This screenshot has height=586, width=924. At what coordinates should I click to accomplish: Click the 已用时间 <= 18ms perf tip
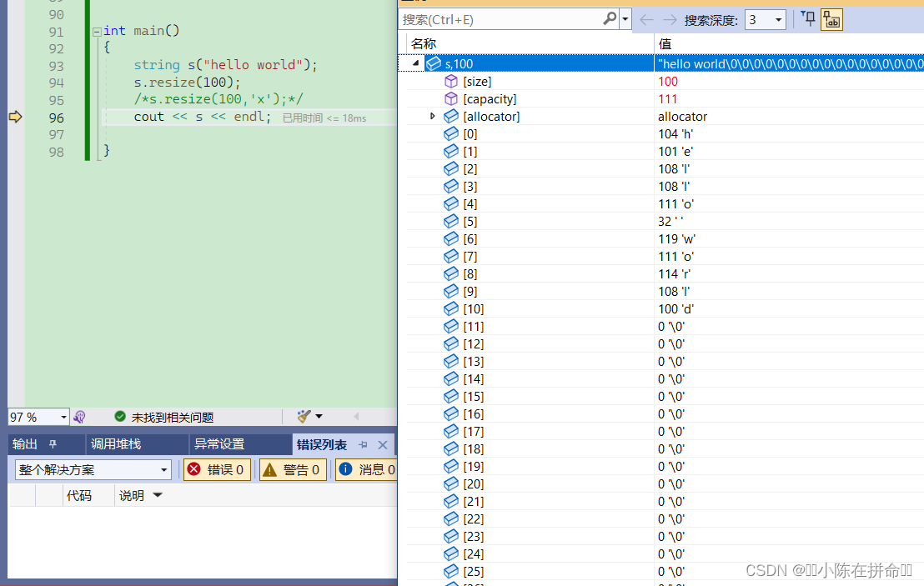tap(324, 118)
